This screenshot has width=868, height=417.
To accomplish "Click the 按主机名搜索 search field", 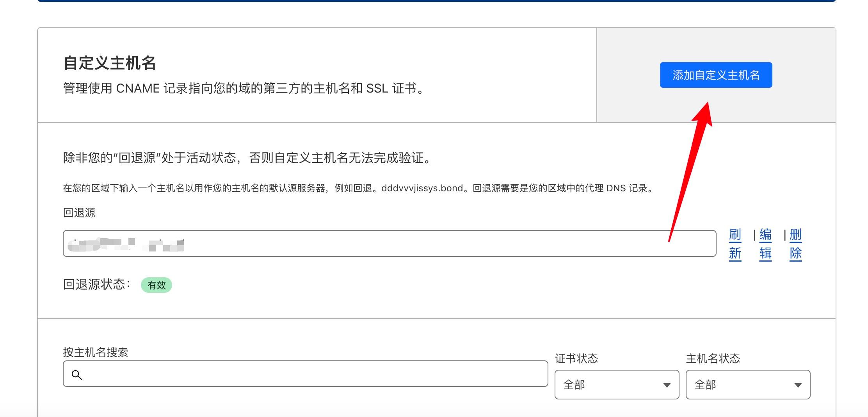I will [306, 374].
